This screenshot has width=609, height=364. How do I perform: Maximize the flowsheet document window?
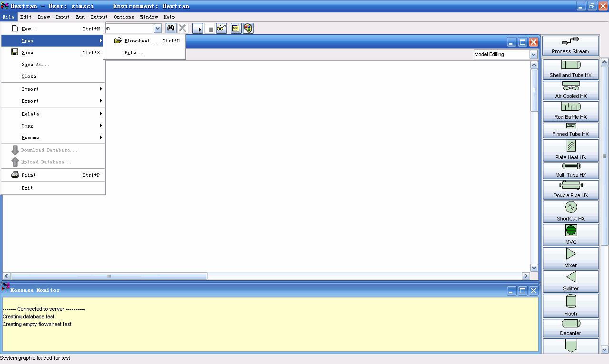click(x=523, y=42)
